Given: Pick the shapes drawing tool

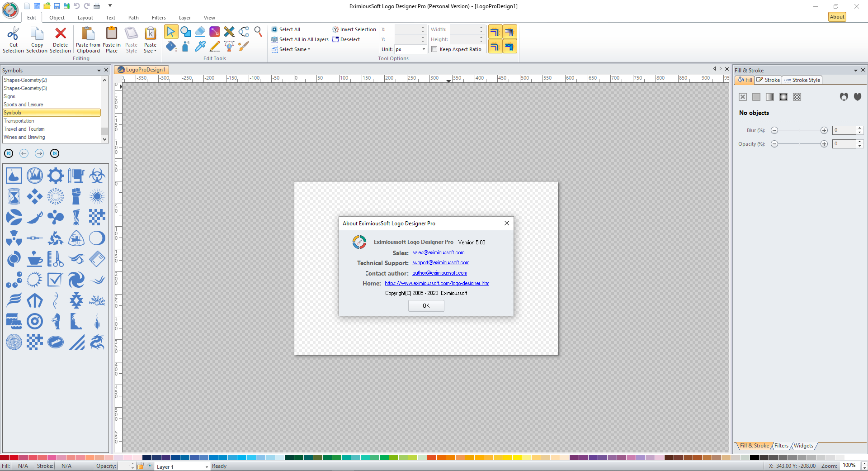Looking at the screenshot, I should click(186, 32).
